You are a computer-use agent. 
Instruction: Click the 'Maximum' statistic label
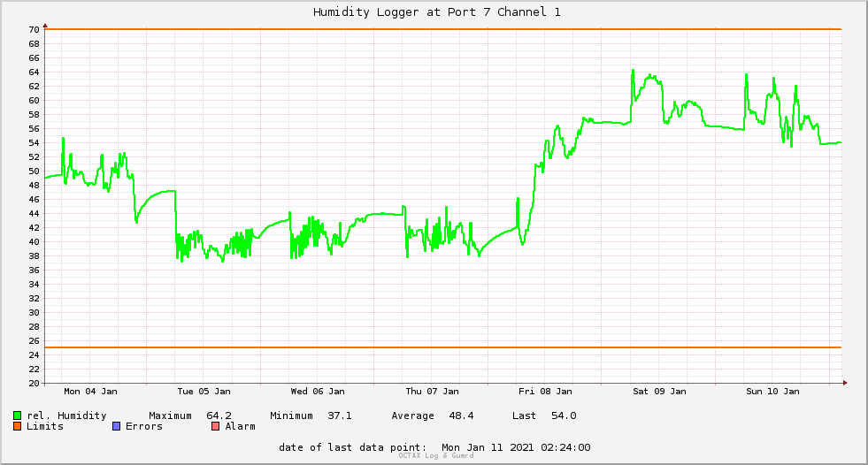click(170, 415)
